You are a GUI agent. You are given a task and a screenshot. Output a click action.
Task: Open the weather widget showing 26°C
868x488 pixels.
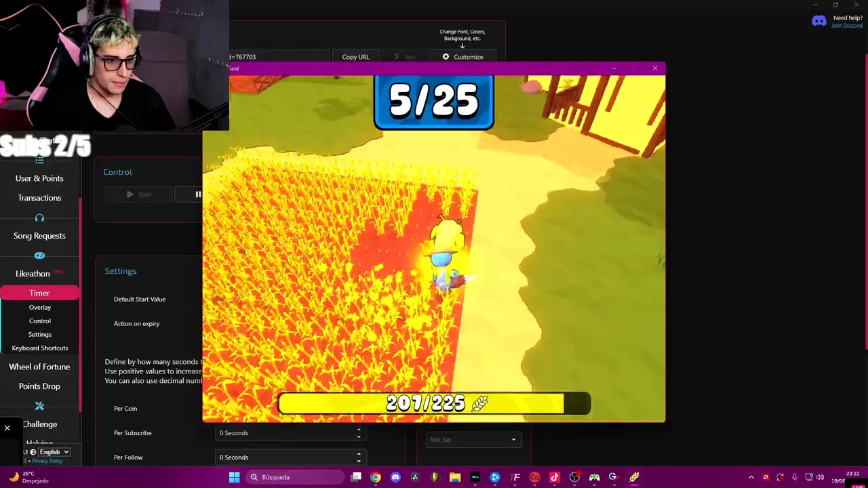click(28, 477)
